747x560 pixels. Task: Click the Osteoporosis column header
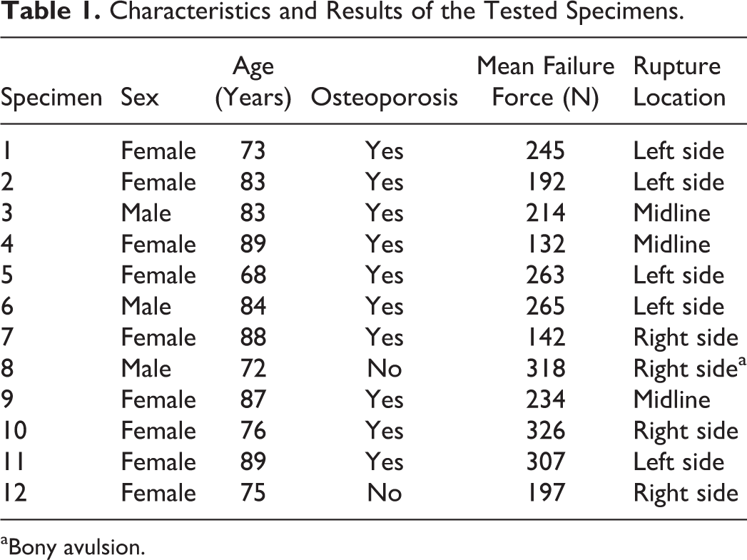click(x=384, y=98)
